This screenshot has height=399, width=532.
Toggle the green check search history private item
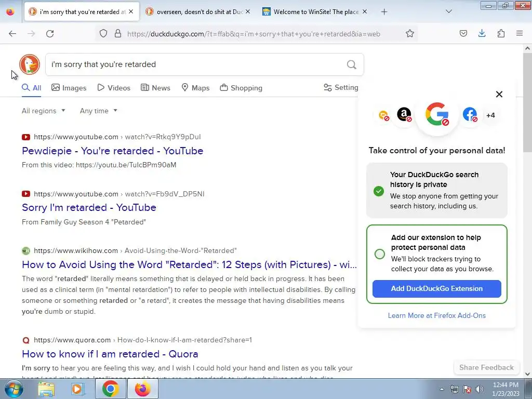click(379, 191)
